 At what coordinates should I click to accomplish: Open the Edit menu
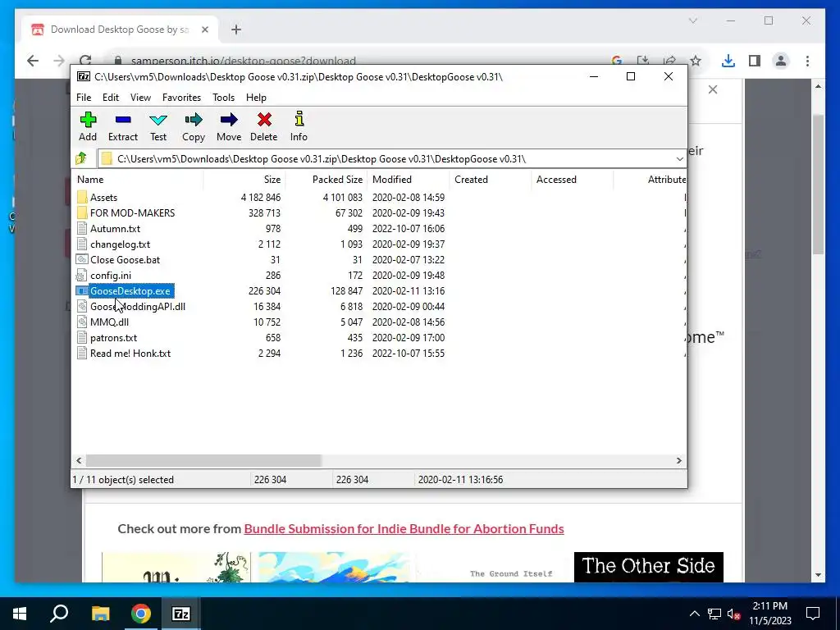coord(111,98)
